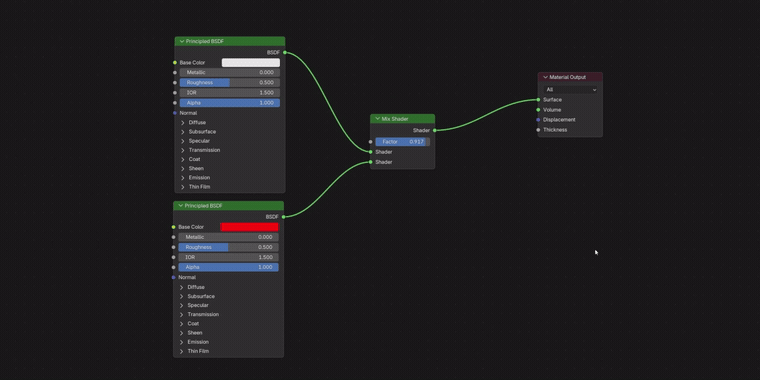
Task: Expand Coat panel in red Principled BSDF
Action: tap(182, 324)
